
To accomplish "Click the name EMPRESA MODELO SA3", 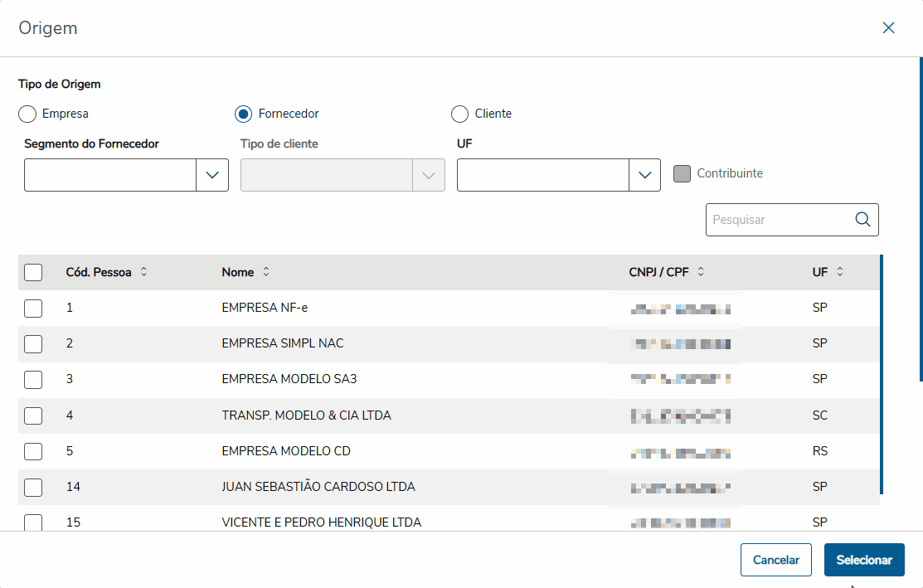I will pyautogui.click(x=289, y=378).
